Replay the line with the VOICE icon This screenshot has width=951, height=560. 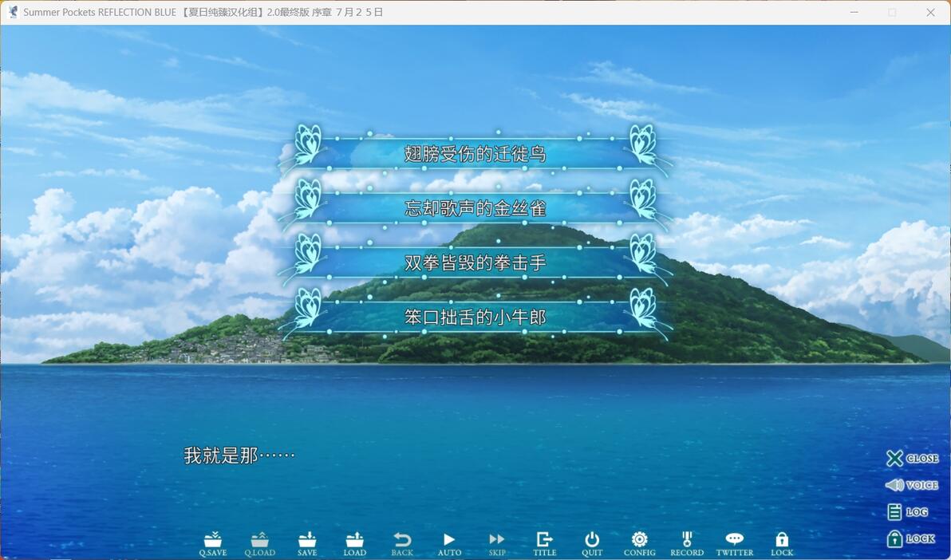(x=912, y=485)
